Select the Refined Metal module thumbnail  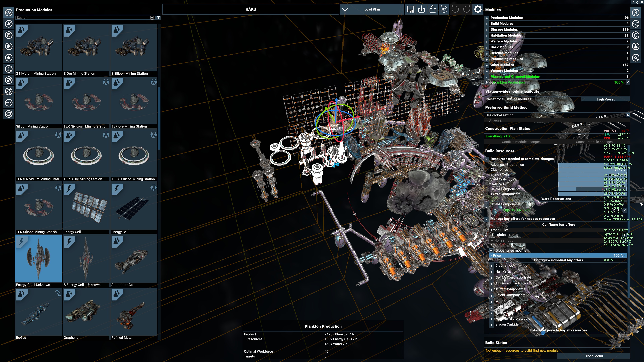134,314
